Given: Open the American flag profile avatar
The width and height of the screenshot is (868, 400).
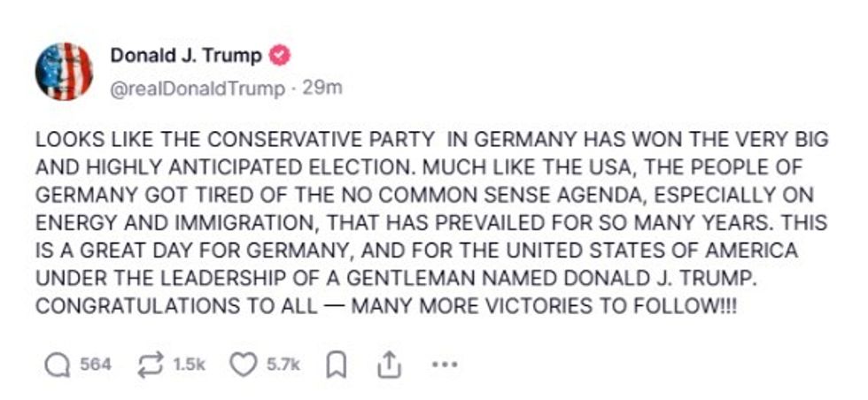Looking at the screenshot, I should [x=64, y=71].
